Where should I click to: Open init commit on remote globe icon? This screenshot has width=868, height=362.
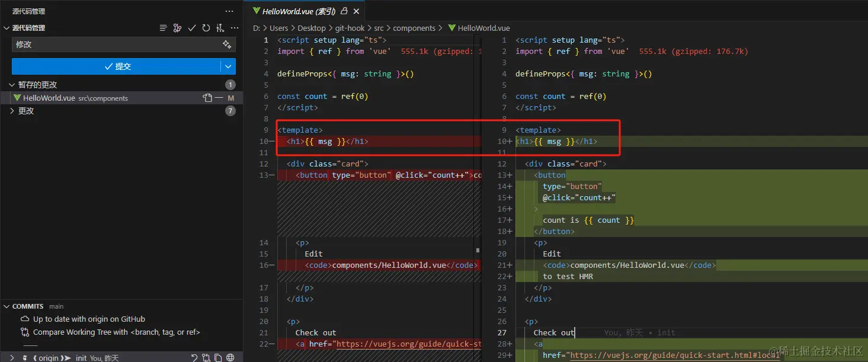[230, 358]
